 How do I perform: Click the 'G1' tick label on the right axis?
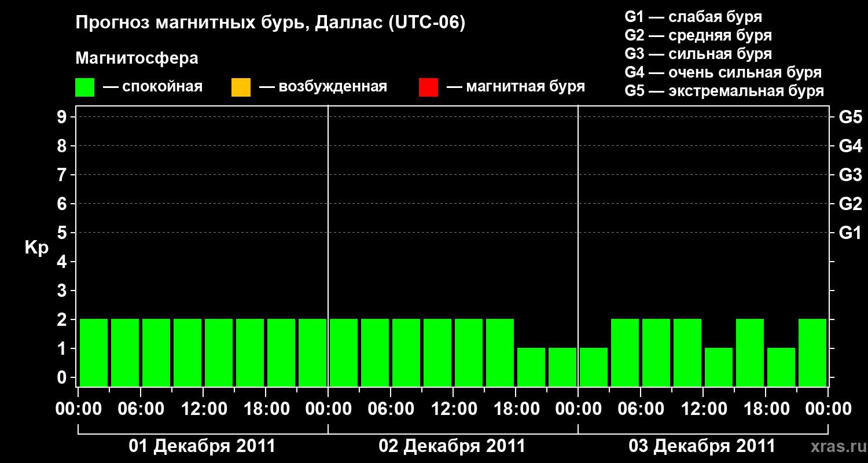[850, 233]
